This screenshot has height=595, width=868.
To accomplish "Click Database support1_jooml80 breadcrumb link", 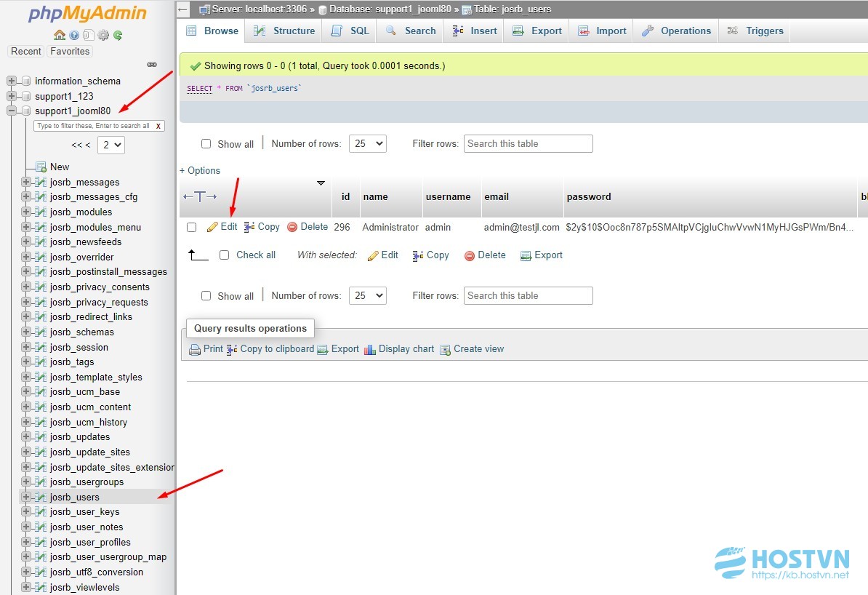I will 390,9.
